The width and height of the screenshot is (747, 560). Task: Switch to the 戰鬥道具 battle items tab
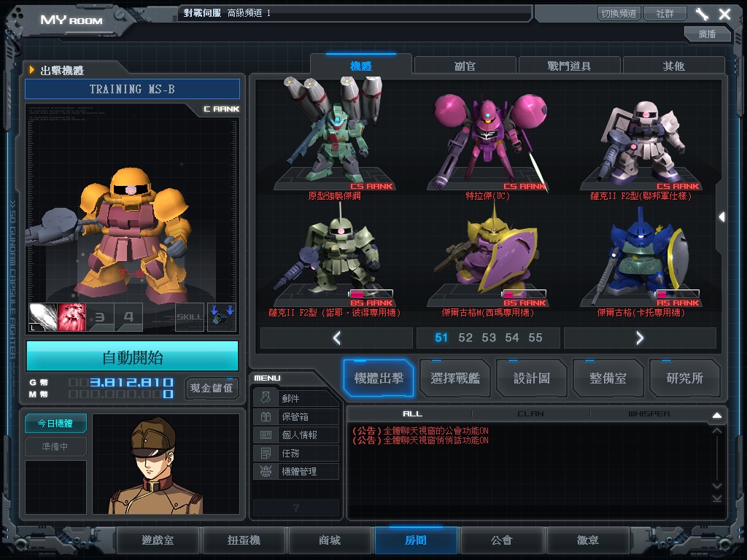(x=569, y=66)
